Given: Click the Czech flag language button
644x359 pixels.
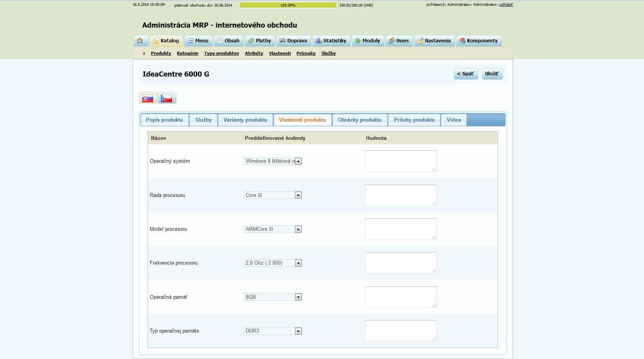Looking at the screenshot, I should (x=167, y=98).
